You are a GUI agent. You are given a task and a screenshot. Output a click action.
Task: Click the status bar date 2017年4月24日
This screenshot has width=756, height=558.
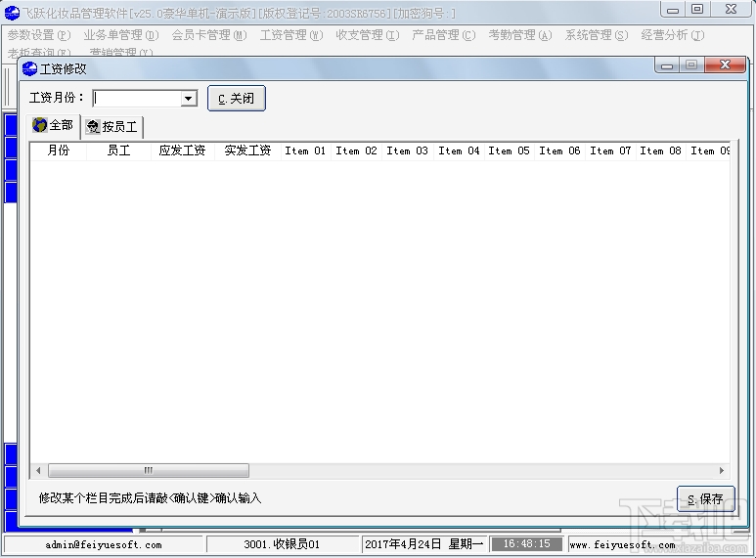403,544
